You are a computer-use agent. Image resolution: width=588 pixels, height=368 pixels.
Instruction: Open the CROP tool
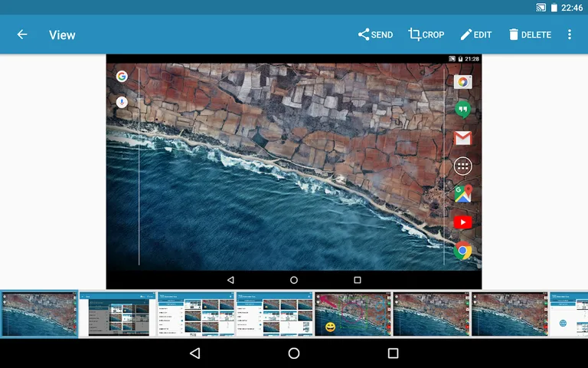coord(426,34)
